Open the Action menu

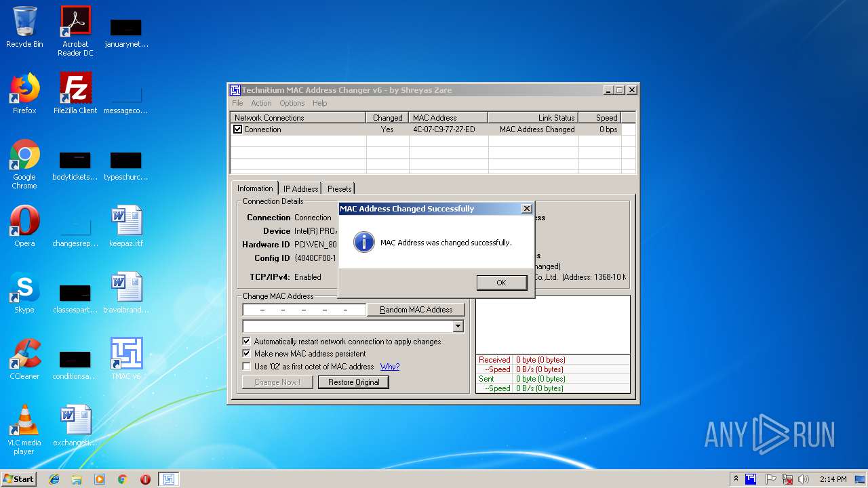[261, 103]
